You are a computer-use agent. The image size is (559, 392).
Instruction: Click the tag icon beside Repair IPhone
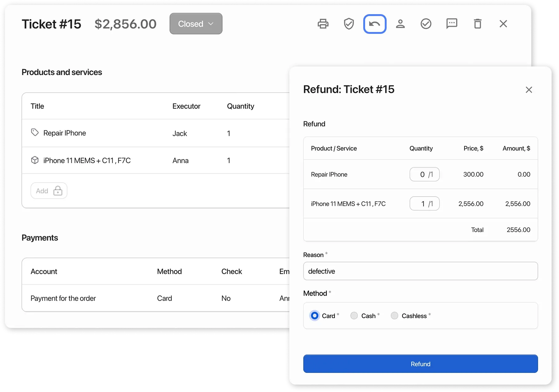pyautogui.click(x=35, y=132)
